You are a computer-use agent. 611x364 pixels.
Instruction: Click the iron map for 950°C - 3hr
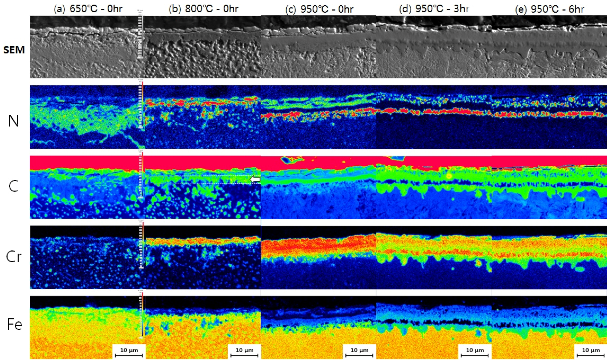tap(434, 327)
